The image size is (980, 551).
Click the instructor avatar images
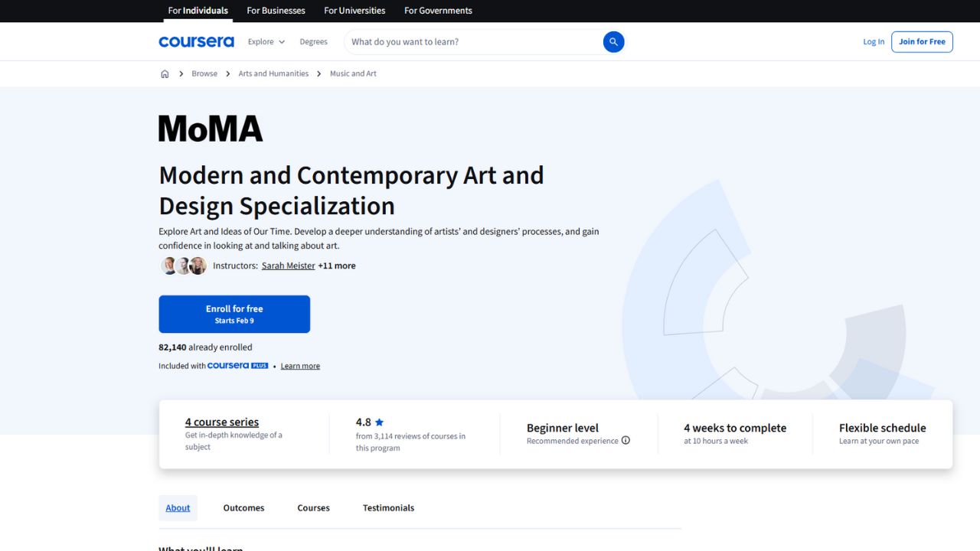click(183, 266)
